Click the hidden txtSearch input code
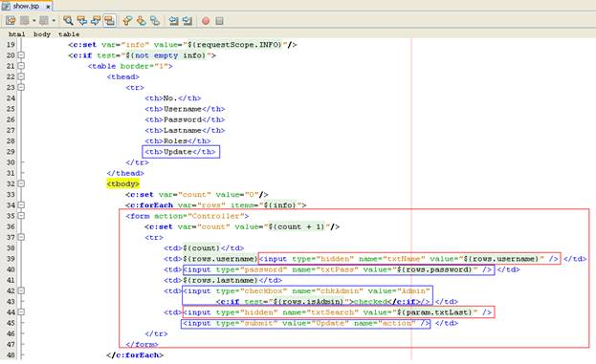Viewport: 596px width, 364px height. 338,312
